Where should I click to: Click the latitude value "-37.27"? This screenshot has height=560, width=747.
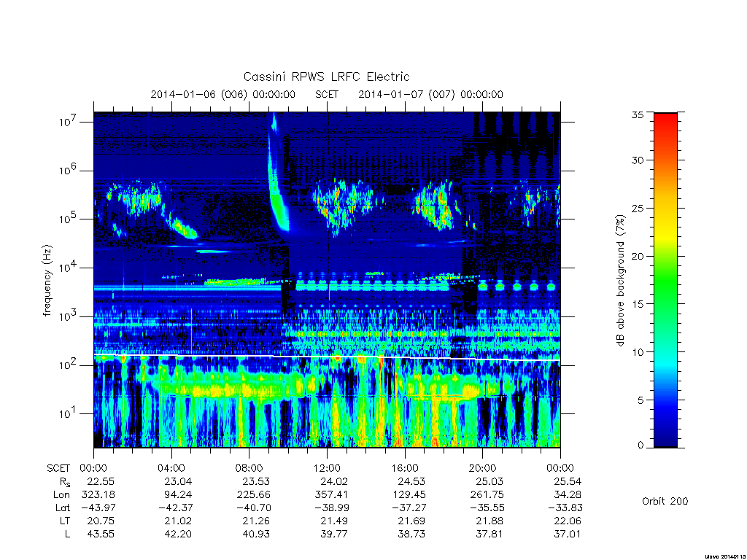point(409,508)
